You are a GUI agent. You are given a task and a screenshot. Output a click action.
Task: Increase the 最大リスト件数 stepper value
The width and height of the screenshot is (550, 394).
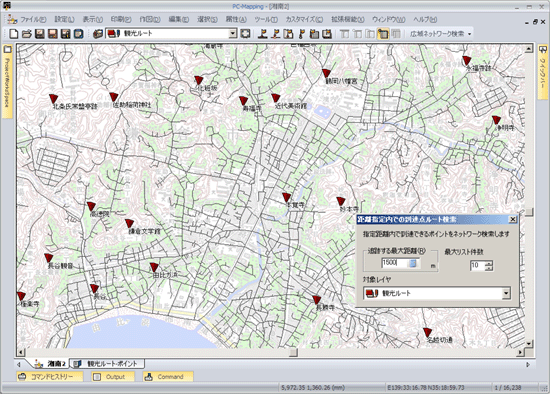click(489, 263)
